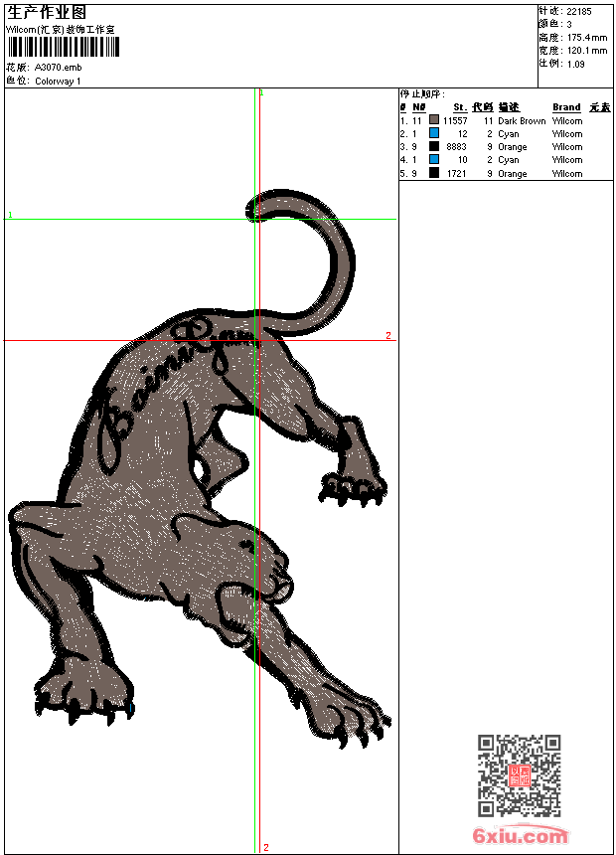Click the panther's curled tail tip
The width and height of the screenshot is (616, 855).
256,208
